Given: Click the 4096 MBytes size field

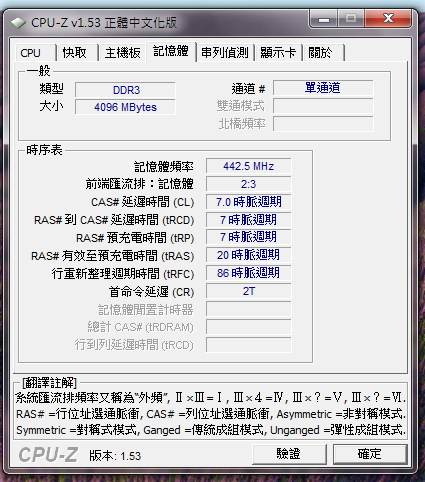Looking at the screenshot, I should (125, 107).
